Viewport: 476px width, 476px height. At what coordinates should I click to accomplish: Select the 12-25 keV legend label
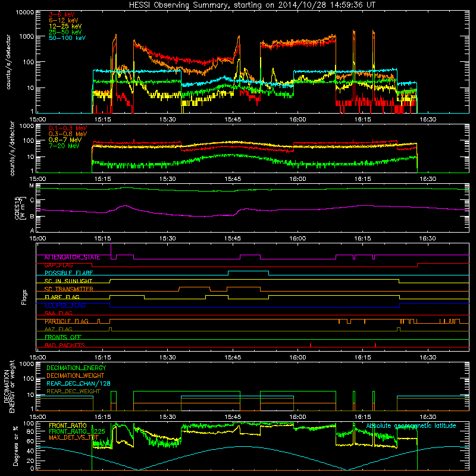point(65,26)
